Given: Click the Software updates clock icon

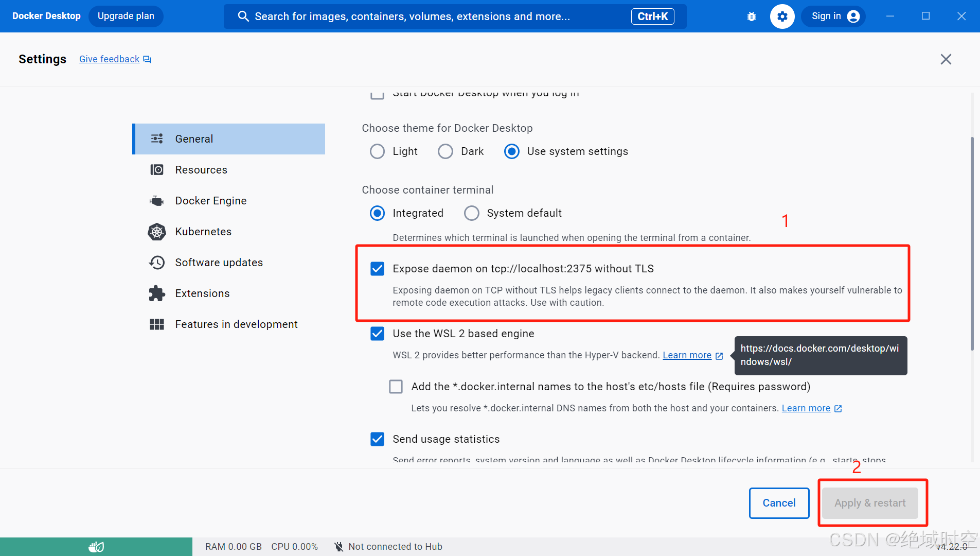Looking at the screenshot, I should pyautogui.click(x=157, y=263).
